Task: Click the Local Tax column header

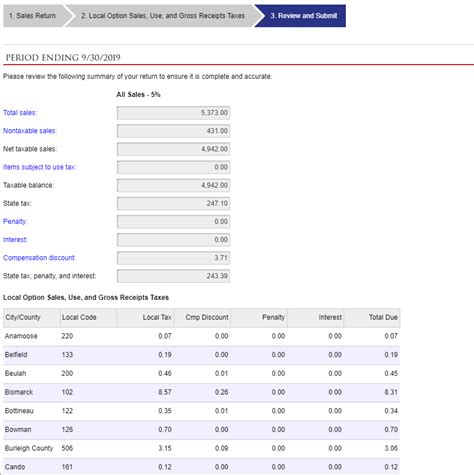Action: tap(145, 317)
